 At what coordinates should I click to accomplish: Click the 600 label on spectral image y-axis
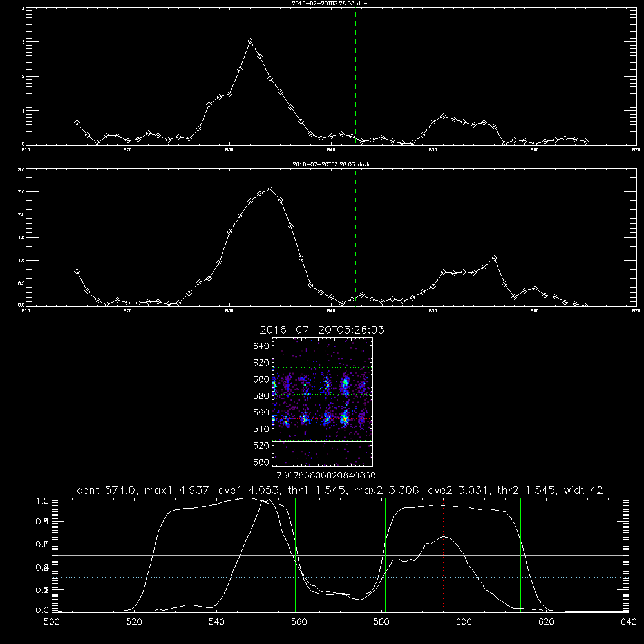point(261,379)
